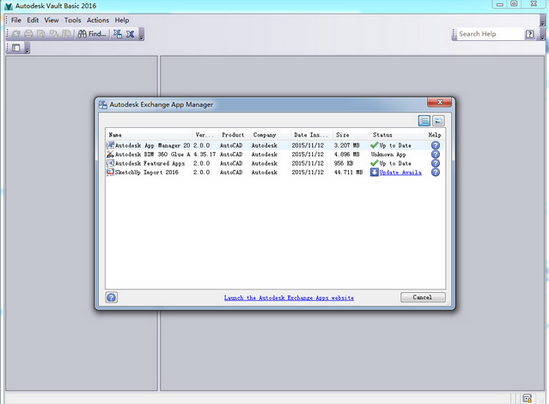Click the dialog's bottom-left help icon
Viewport: 549px width, 404px height.
[x=111, y=298]
